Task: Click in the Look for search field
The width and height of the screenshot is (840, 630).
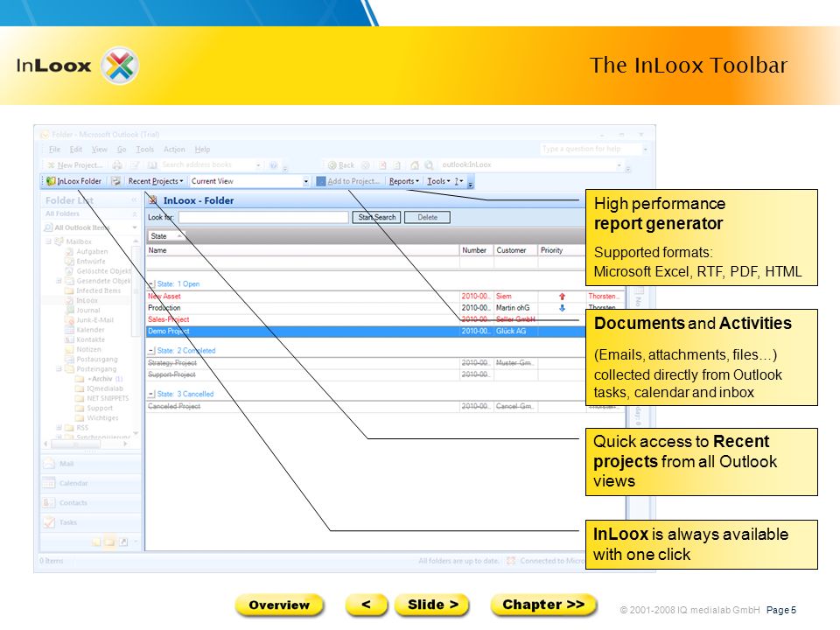Action: [x=263, y=217]
